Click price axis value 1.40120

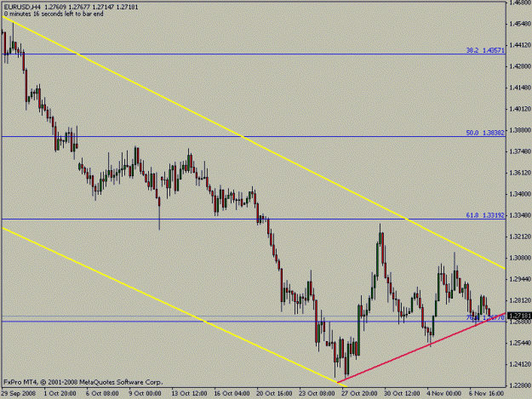[519, 109]
